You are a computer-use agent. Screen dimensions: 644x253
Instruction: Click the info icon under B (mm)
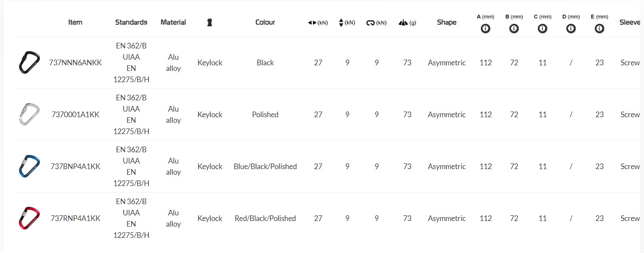(514, 29)
